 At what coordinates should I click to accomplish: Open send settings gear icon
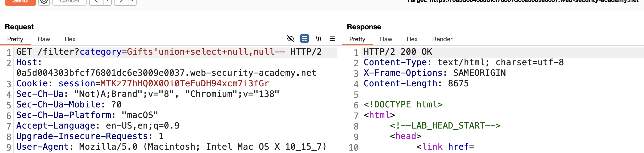(44, 2)
